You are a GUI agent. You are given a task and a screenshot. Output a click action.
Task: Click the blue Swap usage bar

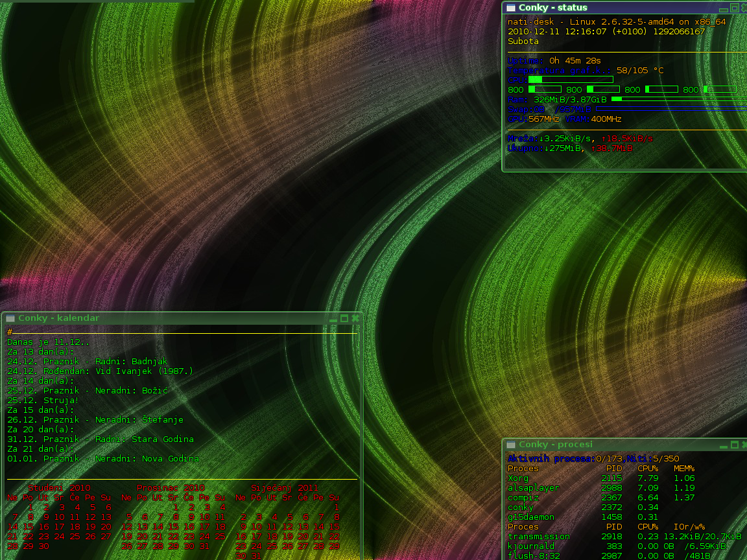(670, 109)
